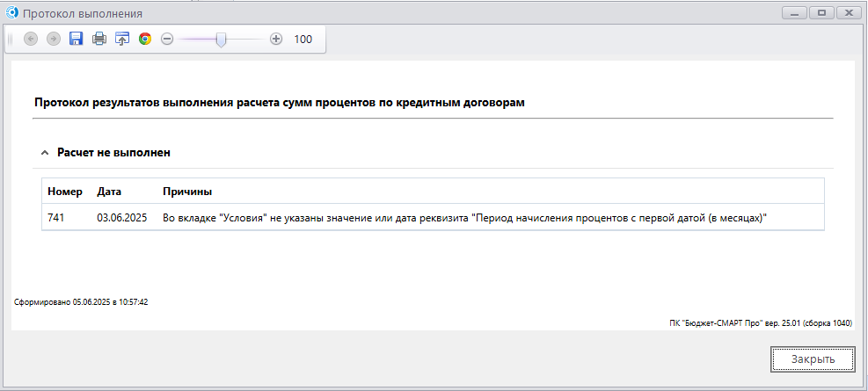Maximize the Протокол выполнения window
This screenshot has width=868, height=391.
pos(822,13)
